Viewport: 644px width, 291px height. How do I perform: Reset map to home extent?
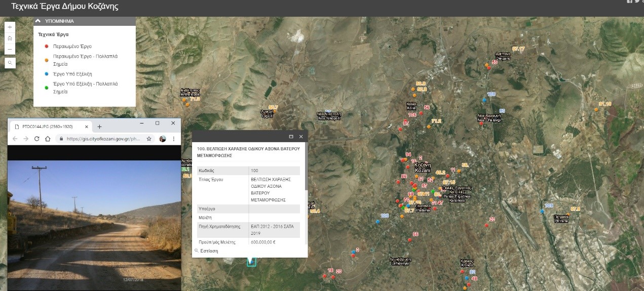[10, 38]
